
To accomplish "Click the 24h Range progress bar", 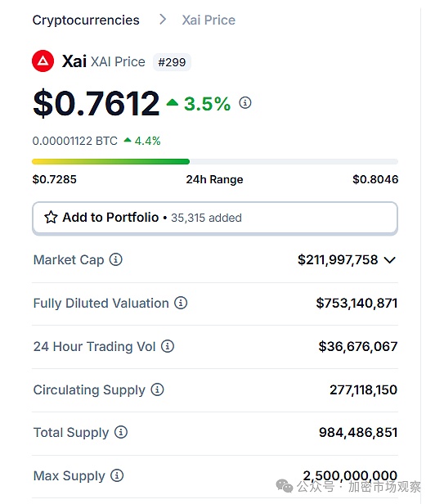I will click(215, 161).
